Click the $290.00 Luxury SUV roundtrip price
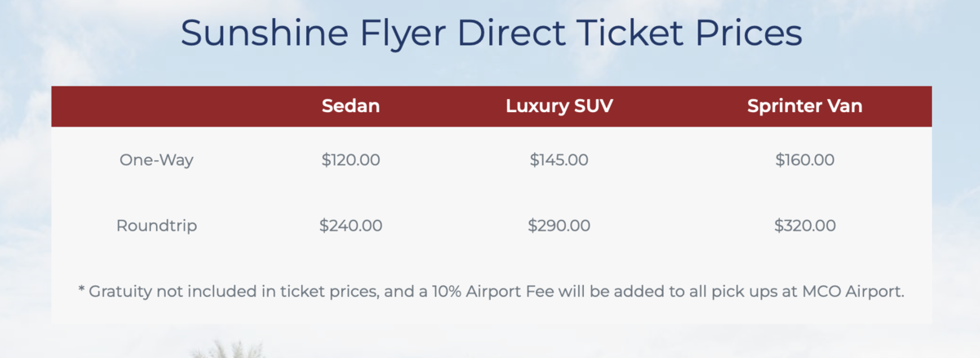This screenshot has height=358, width=980. point(559,226)
